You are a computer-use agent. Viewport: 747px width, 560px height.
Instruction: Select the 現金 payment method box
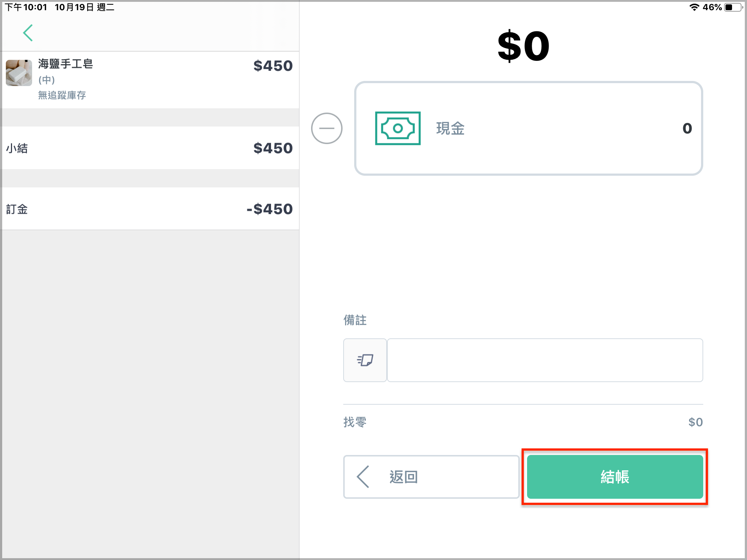tap(529, 128)
